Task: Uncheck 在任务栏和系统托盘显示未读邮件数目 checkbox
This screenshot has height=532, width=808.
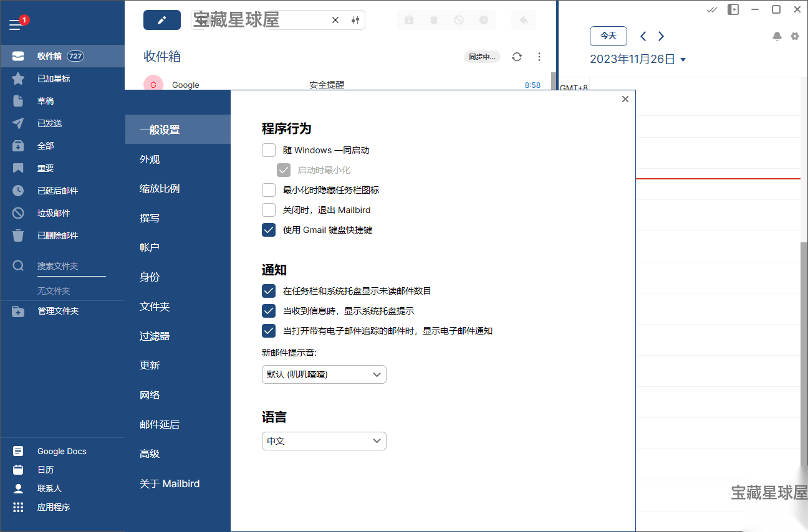Action: (269, 291)
